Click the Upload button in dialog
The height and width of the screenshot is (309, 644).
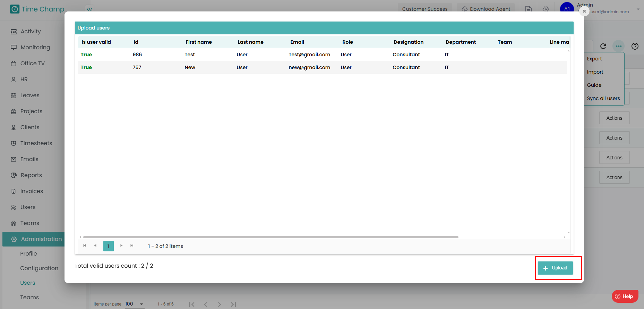555,268
